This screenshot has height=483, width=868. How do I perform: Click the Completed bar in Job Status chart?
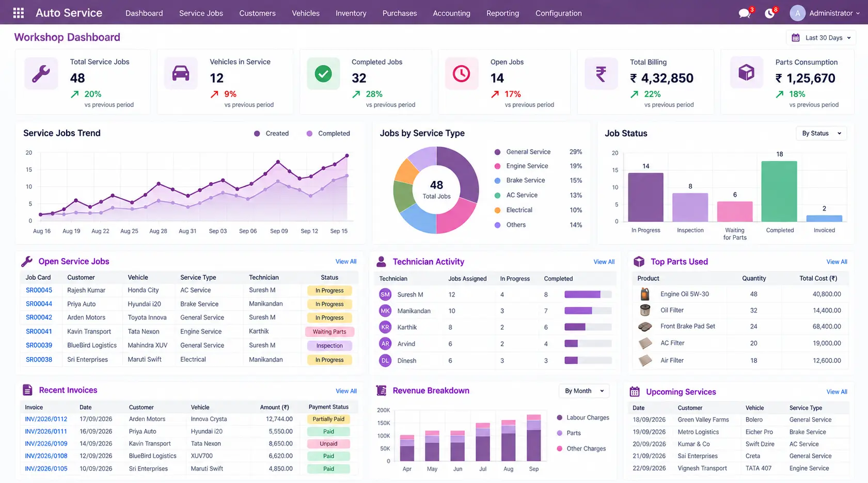click(779, 191)
